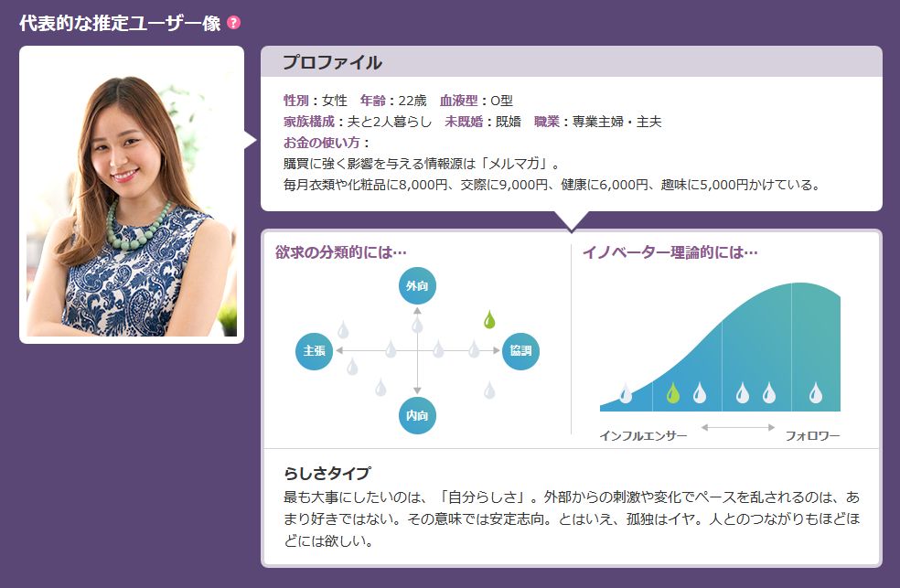
Task: Click the らしさタイプ heading
Action: [x=327, y=474]
